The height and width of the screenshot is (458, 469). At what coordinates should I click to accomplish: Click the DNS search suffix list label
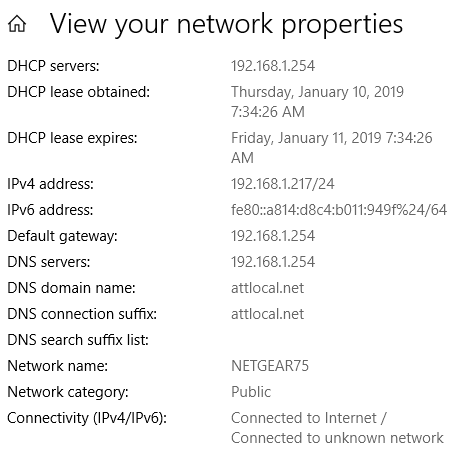(x=78, y=340)
